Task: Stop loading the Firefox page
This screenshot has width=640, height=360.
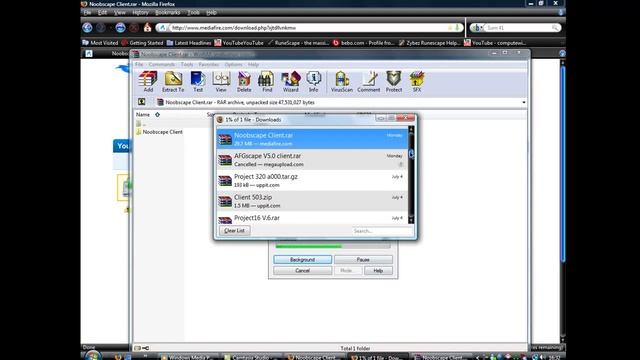Action: pyautogui.click(x=134, y=27)
